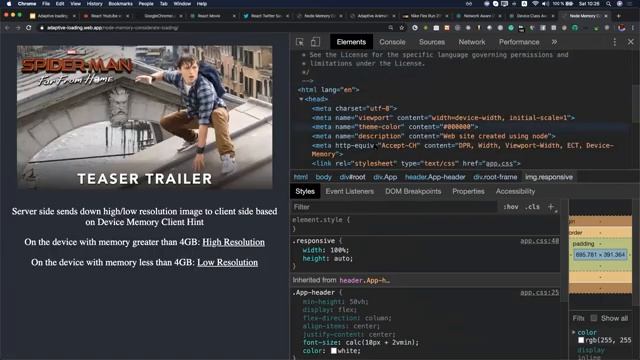Open Chrome three-dot menu
Viewport: 640px width, 360px height.
coord(633,28)
